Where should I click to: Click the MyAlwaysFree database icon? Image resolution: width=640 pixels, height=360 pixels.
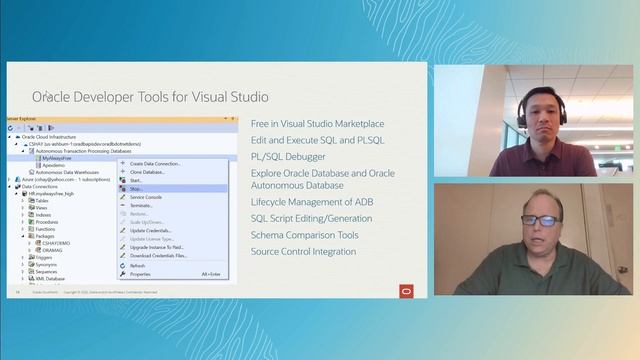click(x=38, y=158)
